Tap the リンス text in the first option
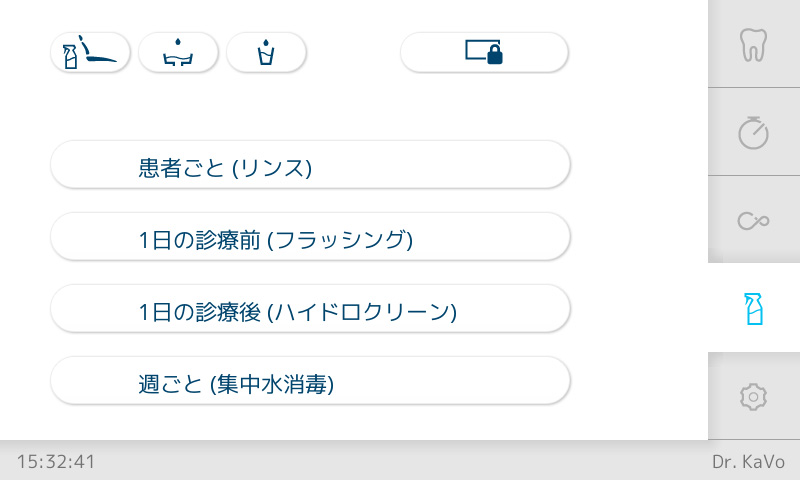This screenshot has height=480, width=800. coord(272,168)
